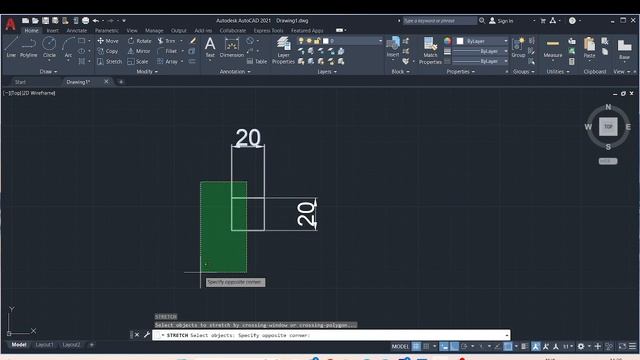640x360 pixels.
Task: Expand the Utilities panel
Action: pos(558,71)
